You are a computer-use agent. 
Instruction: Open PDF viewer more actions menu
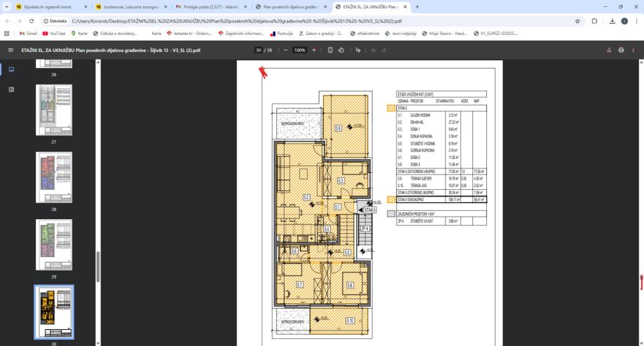click(x=633, y=50)
